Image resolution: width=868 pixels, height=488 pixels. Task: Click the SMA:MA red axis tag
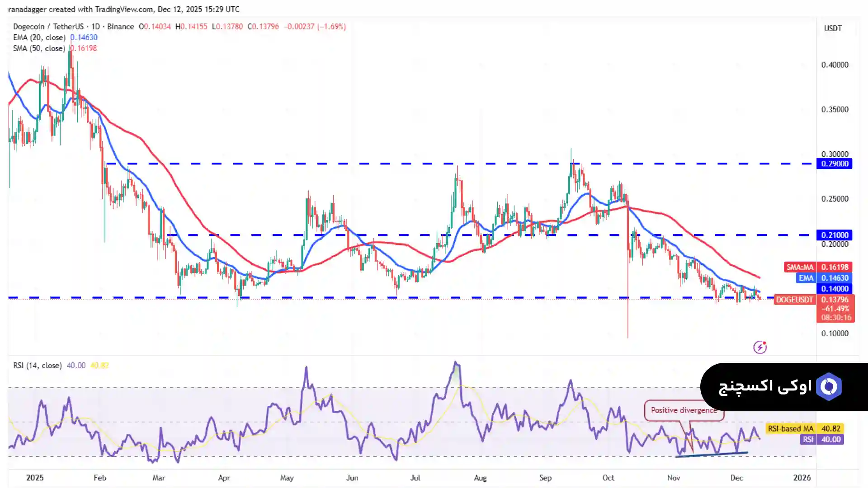tap(799, 267)
